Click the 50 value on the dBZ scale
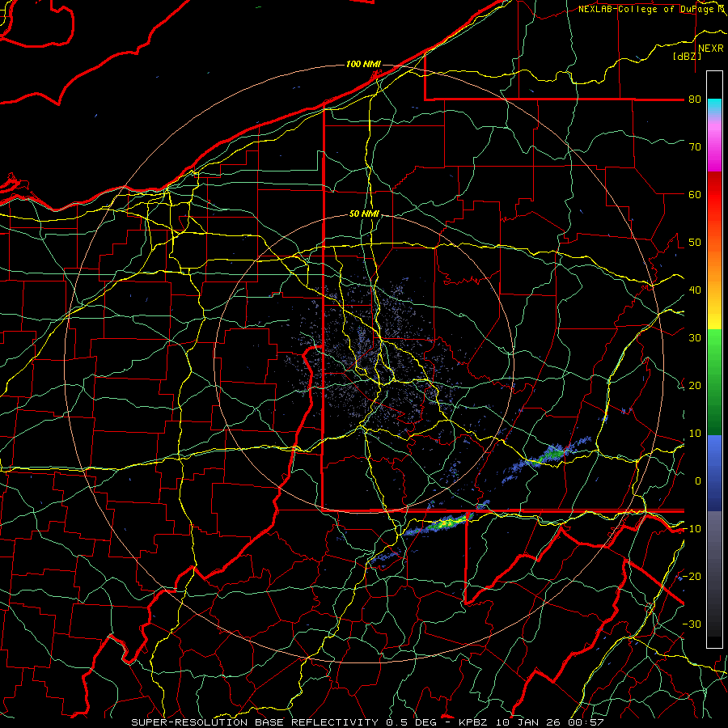Viewport: 728px width, 728px height. [695, 243]
